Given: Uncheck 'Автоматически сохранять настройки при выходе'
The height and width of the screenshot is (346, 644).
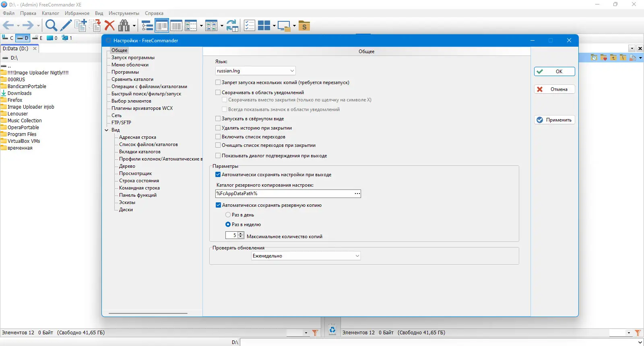Looking at the screenshot, I should 218,175.
